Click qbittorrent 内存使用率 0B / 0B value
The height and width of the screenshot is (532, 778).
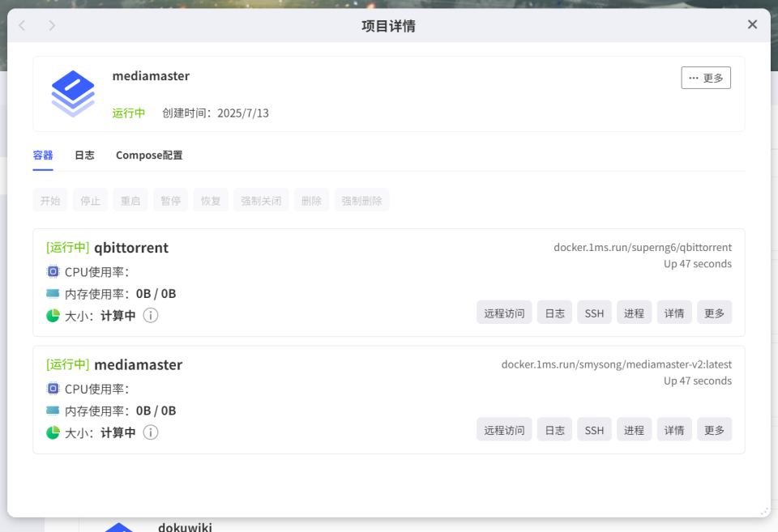[x=156, y=293]
